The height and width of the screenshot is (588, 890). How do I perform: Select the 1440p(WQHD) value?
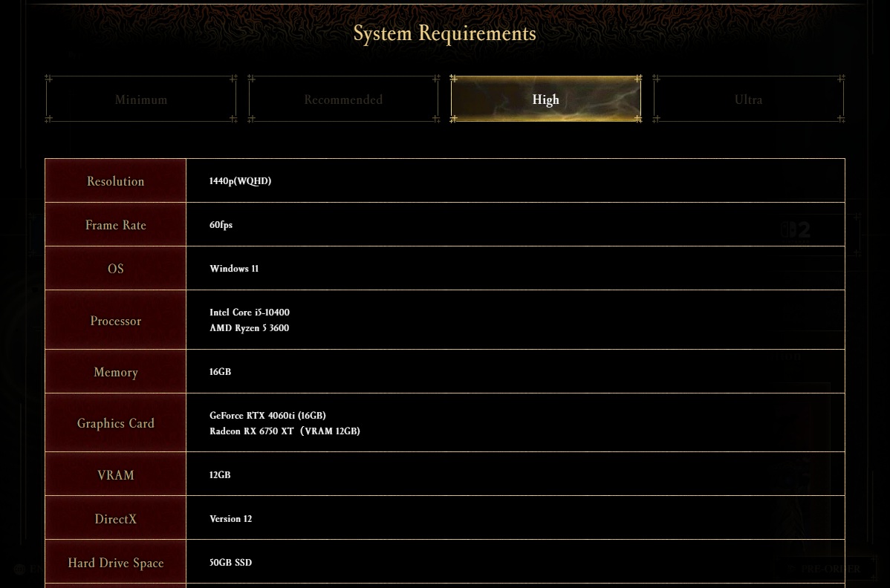240,181
